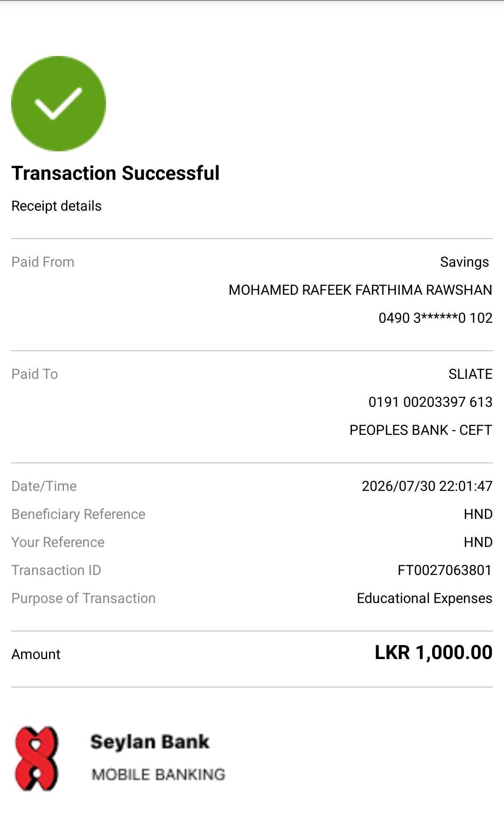
Task: Click the LKR 1,000.00 amount
Action: (x=434, y=653)
